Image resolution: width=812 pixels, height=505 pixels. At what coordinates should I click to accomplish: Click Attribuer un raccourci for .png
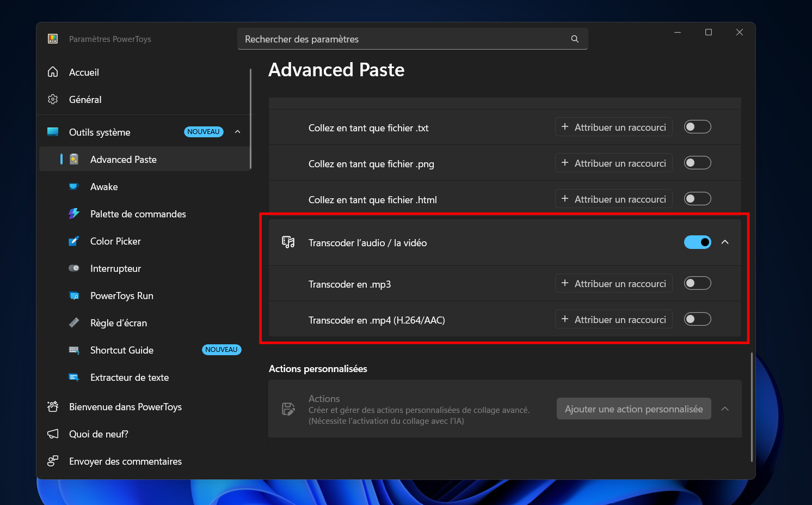614,163
